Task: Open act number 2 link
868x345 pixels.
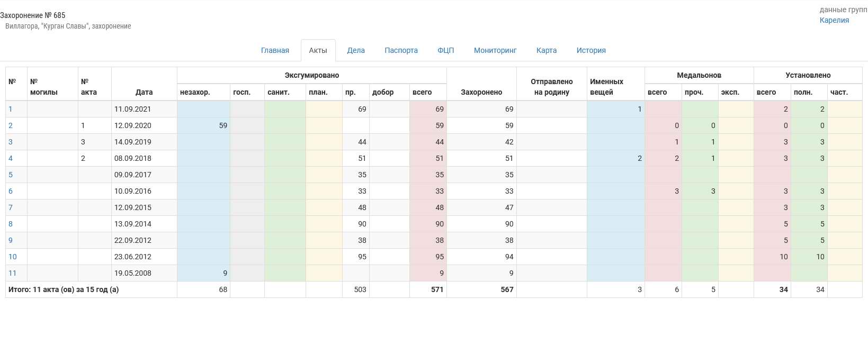Action: 10,125
